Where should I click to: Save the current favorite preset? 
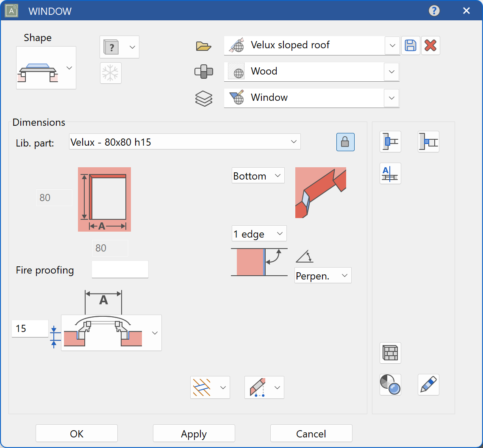pyautogui.click(x=410, y=46)
